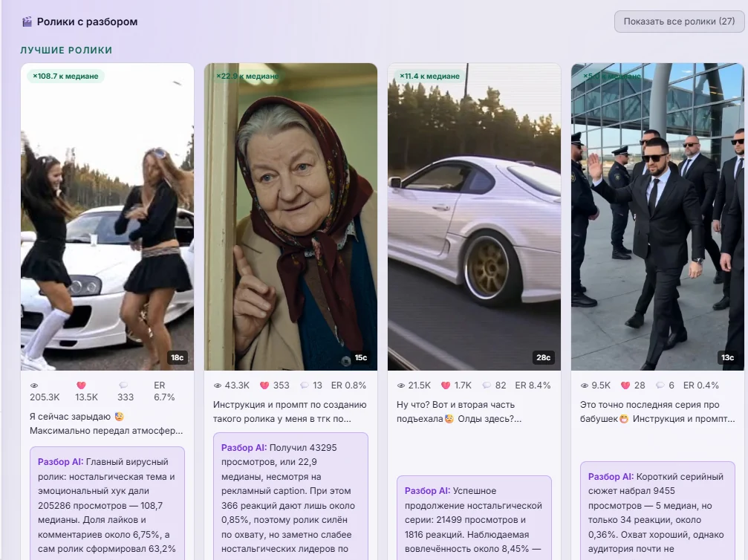Click the eye icon next to 21.5K
The width and height of the screenshot is (748, 560).
pos(400,385)
